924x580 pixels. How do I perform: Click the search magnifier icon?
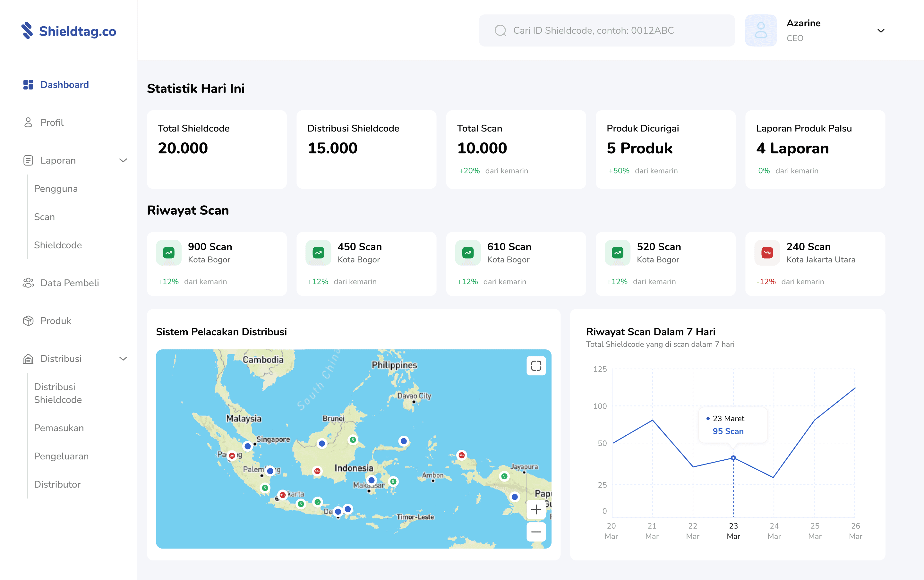(500, 30)
